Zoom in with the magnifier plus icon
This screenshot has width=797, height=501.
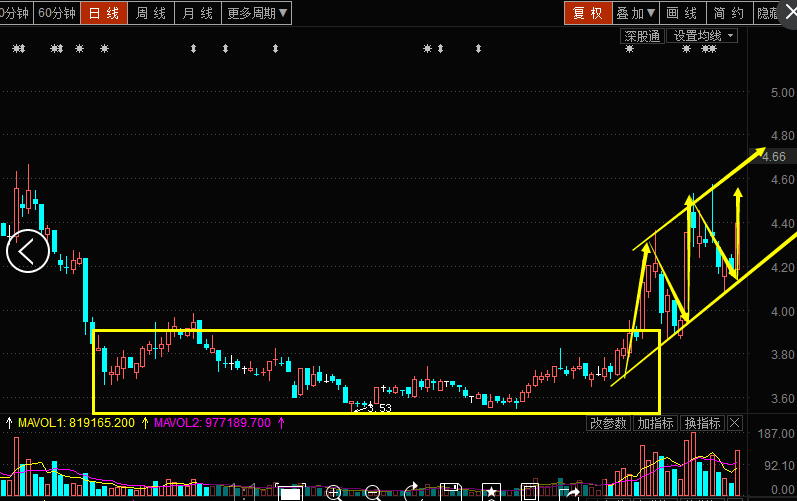point(334,492)
